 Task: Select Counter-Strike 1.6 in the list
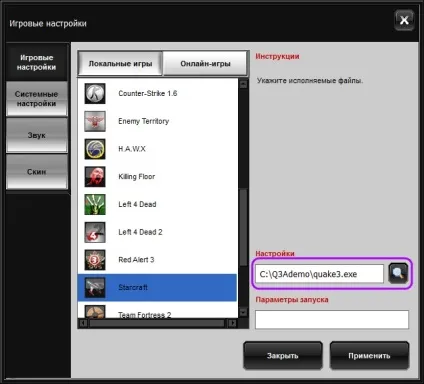click(158, 94)
